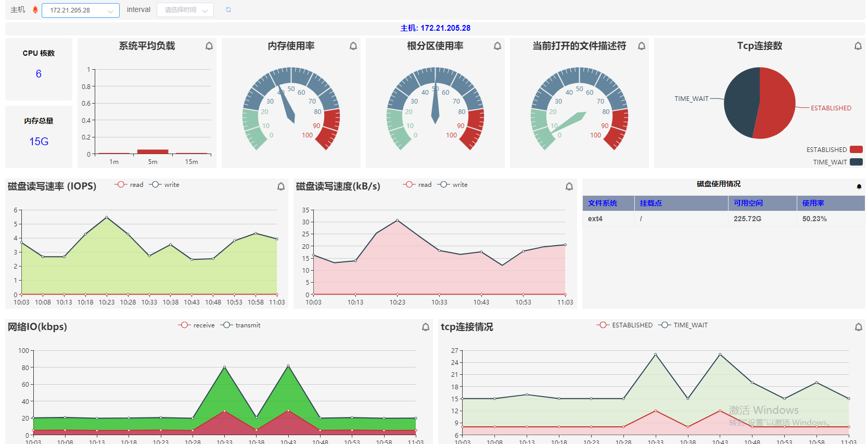Image resolution: width=868 pixels, height=444 pixels.
Task: Click bell icon on 磁盘使用情况 table
Action: pos(859,186)
